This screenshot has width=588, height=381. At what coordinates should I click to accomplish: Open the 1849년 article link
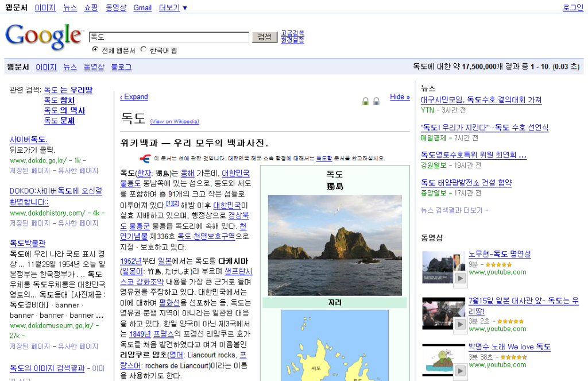point(140,334)
